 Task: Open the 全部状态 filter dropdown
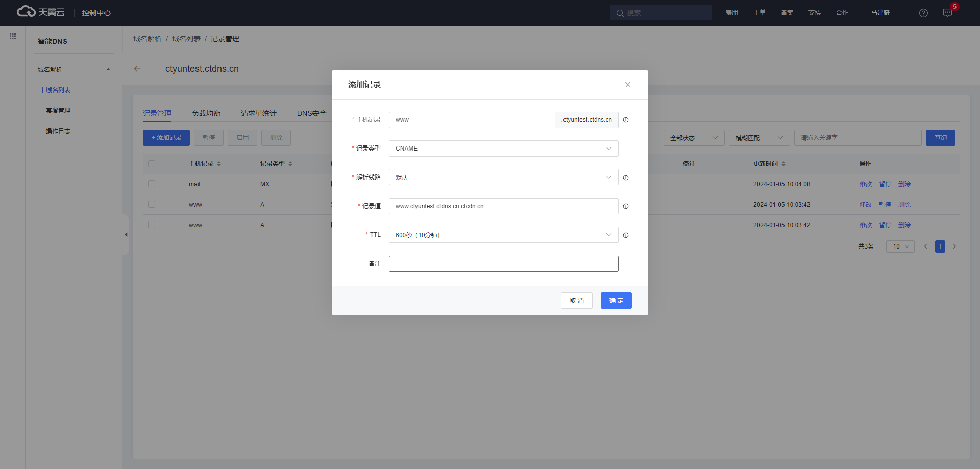pos(694,138)
